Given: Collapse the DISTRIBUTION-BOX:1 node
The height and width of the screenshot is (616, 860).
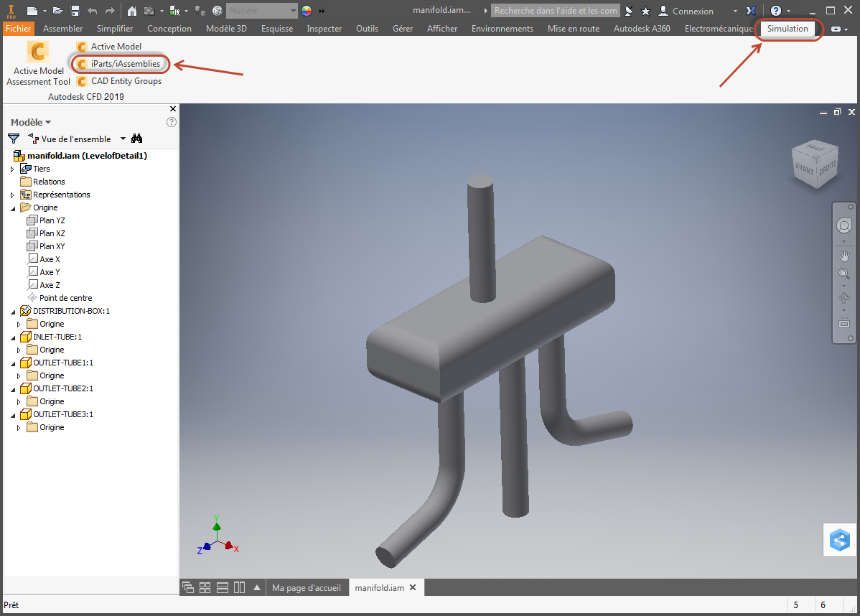Looking at the screenshot, I should [13, 311].
